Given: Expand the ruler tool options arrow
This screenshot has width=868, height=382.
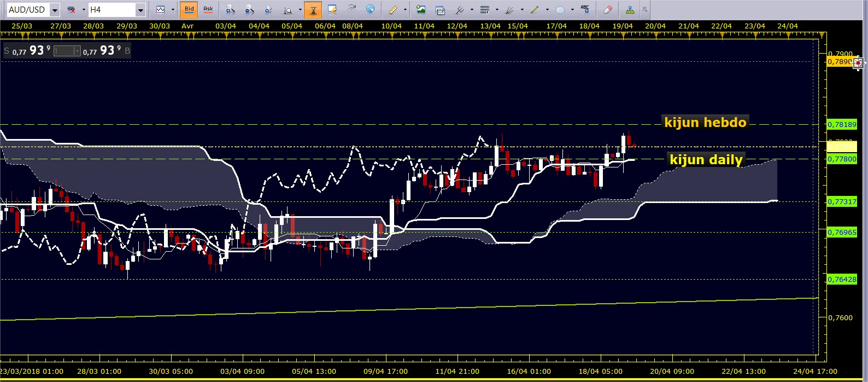Looking at the screenshot, I should point(405,10).
